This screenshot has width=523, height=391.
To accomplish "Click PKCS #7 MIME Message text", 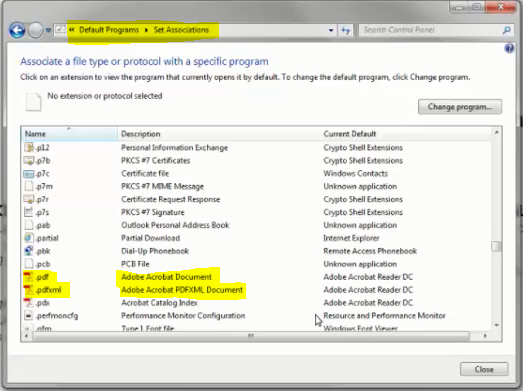I will click(x=162, y=186).
